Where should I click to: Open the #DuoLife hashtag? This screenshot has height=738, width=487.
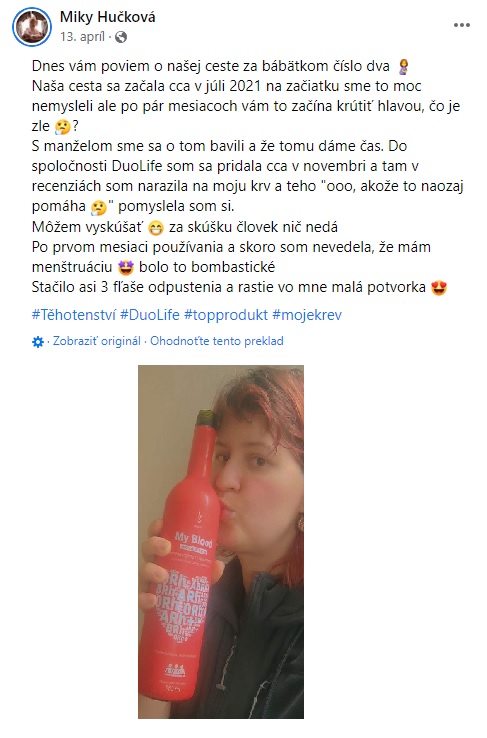(150, 315)
